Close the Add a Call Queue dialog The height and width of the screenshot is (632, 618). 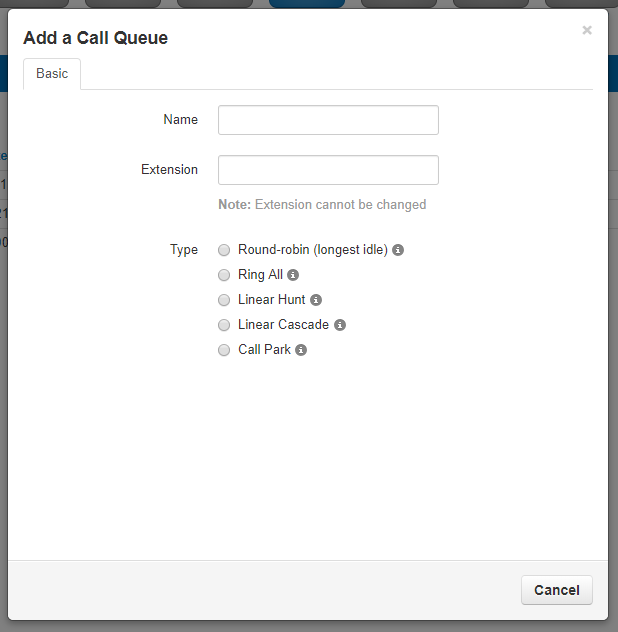click(x=587, y=30)
